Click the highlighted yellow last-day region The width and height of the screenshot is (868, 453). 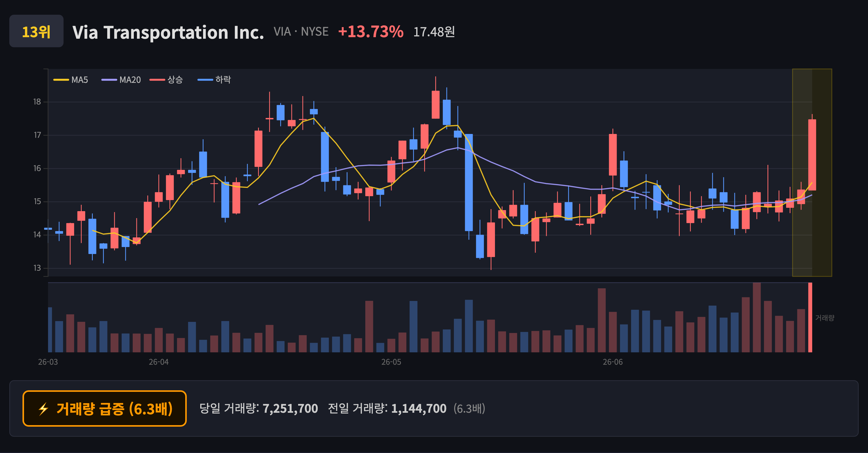(x=812, y=173)
